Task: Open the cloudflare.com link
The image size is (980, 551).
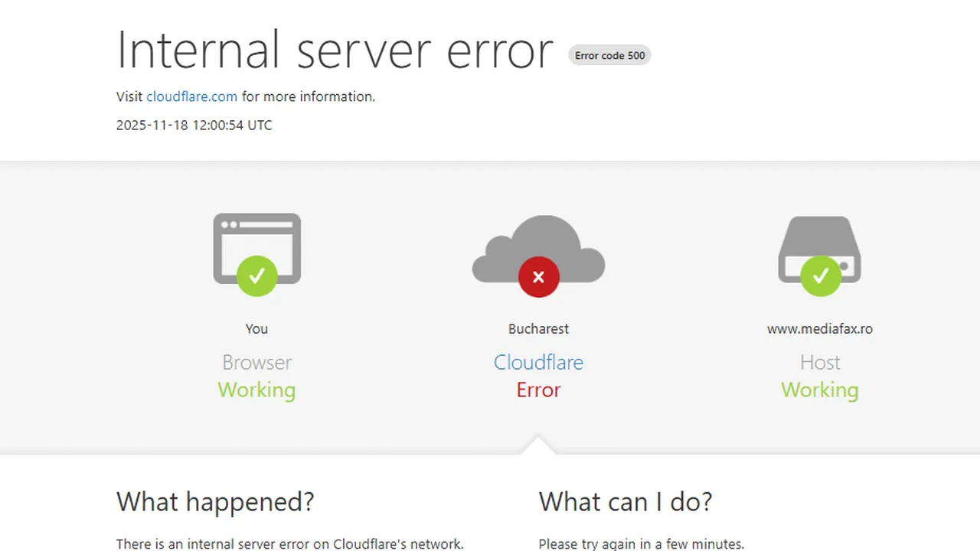Action: pyautogui.click(x=191, y=96)
